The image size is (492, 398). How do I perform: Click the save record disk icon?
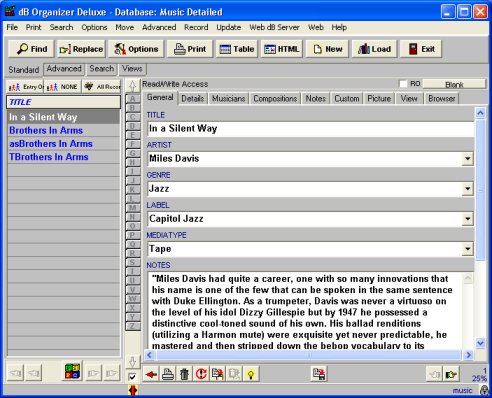coord(319,374)
